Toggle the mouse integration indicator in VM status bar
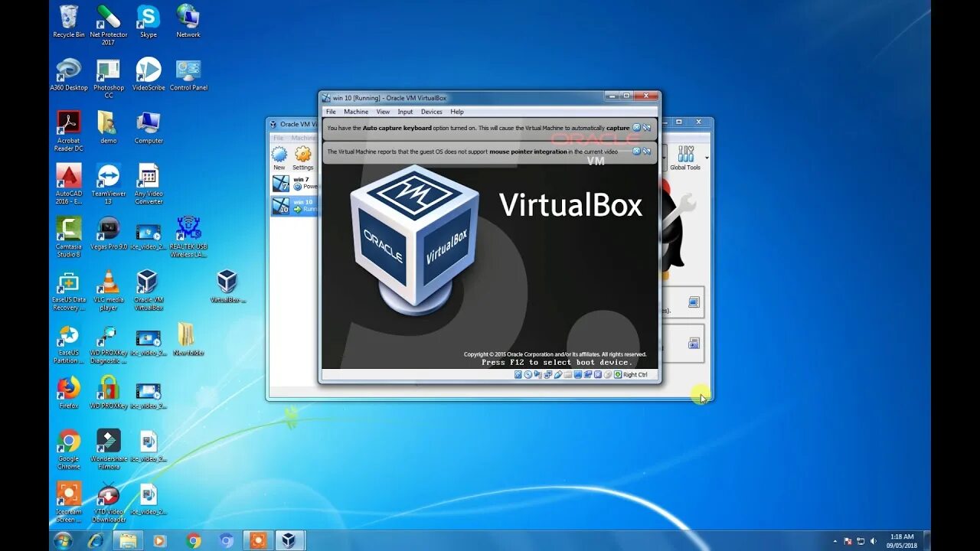This screenshot has width=980, height=551. pyautogui.click(x=608, y=375)
